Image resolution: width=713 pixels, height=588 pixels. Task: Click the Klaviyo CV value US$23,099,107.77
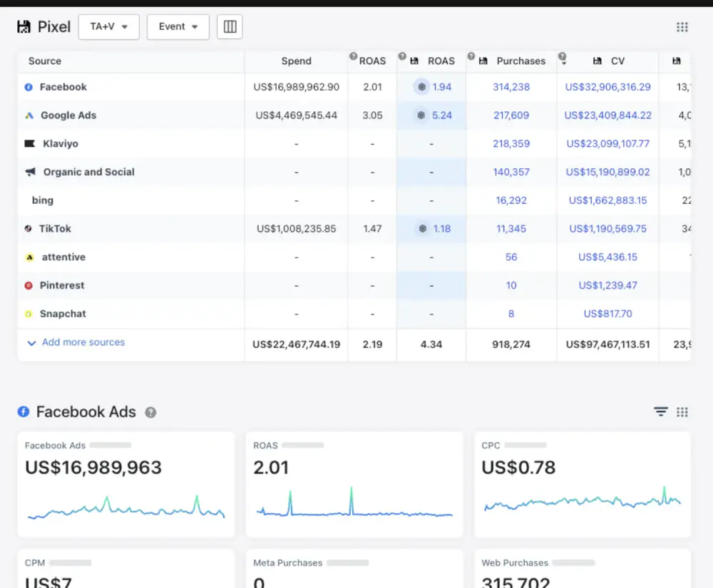607,143
